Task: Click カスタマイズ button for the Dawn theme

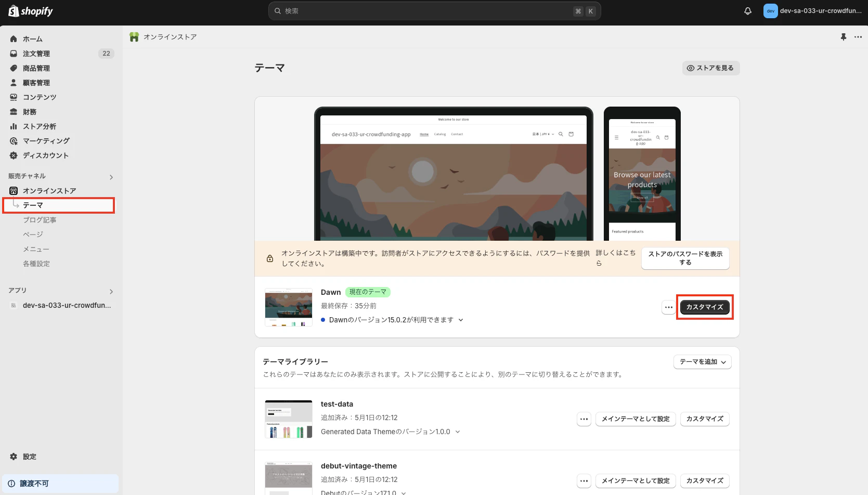Action: click(x=704, y=307)
